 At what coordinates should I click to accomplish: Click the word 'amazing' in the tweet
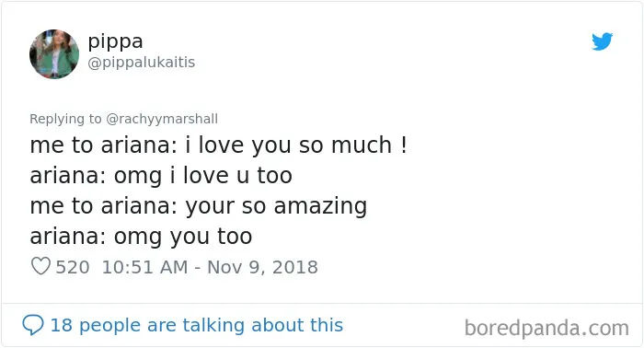click(320, 206)
